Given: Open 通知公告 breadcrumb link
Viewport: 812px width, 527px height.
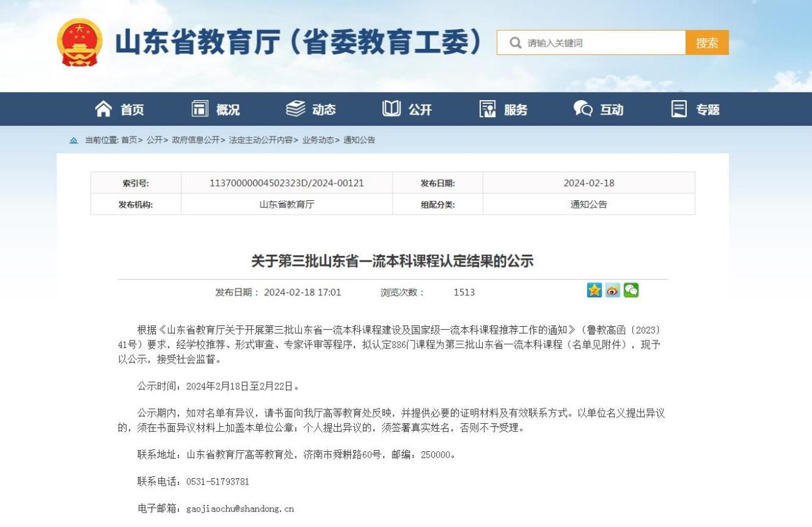Looking at the screenshot, I should (359, 140).
